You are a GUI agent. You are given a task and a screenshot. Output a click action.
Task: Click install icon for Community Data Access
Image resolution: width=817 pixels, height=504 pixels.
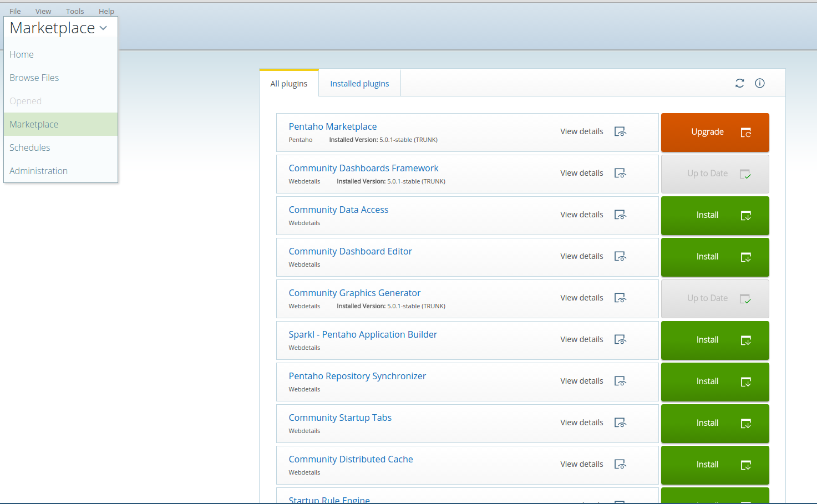(x=746, y=216)
